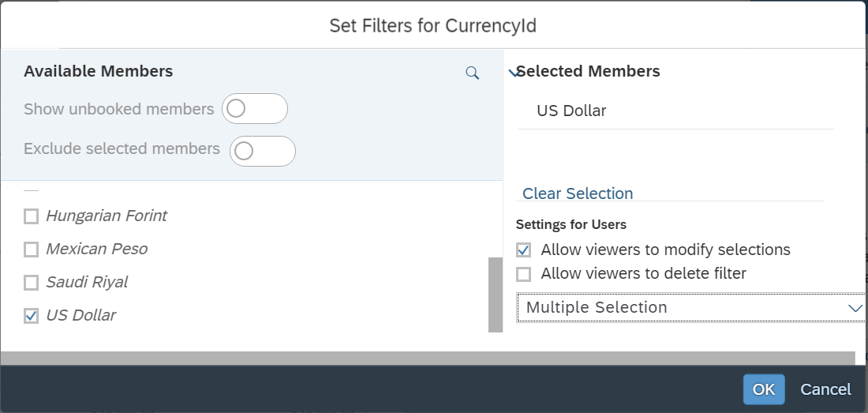Click the members list vertical scrollbar
Screen dimensions: 868x413
pyautogui.click(x=496, y=294)
